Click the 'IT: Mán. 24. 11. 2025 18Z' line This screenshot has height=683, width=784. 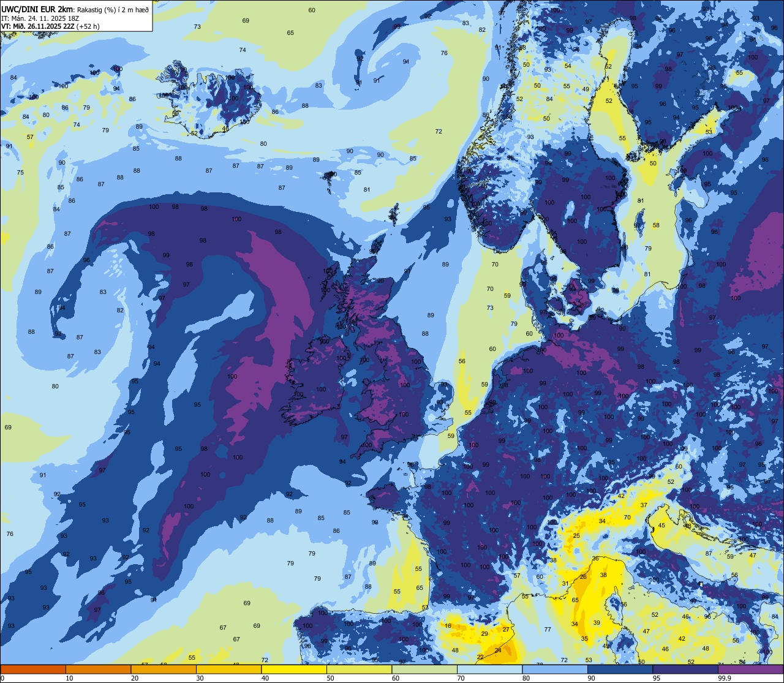click(40, 18)
